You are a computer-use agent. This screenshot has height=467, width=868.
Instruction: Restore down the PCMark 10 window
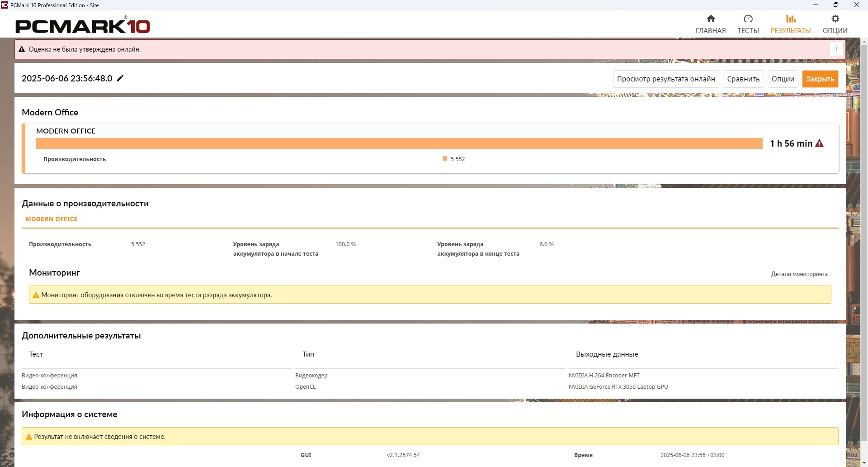click(x=836, y=5)
